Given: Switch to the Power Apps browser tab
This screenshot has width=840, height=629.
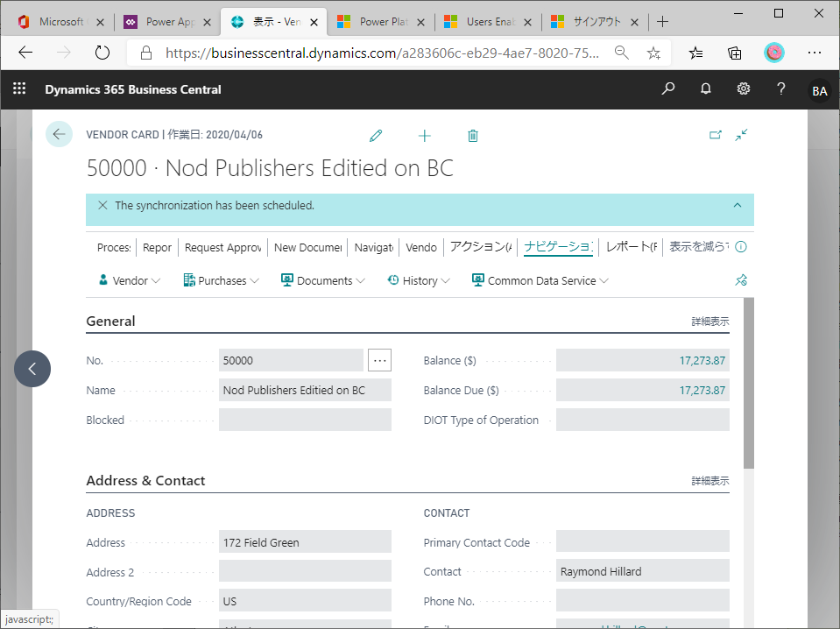Looking at the screenshot, I should 167,21.
